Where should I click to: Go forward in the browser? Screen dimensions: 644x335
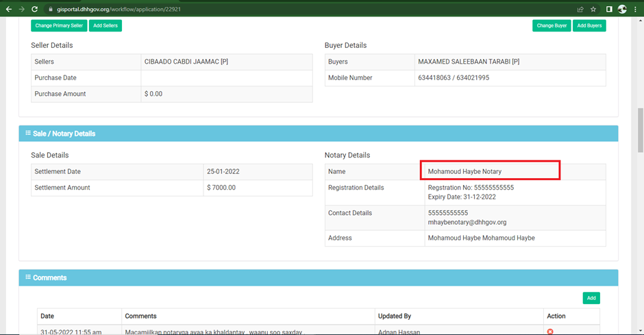coord(21,9)
